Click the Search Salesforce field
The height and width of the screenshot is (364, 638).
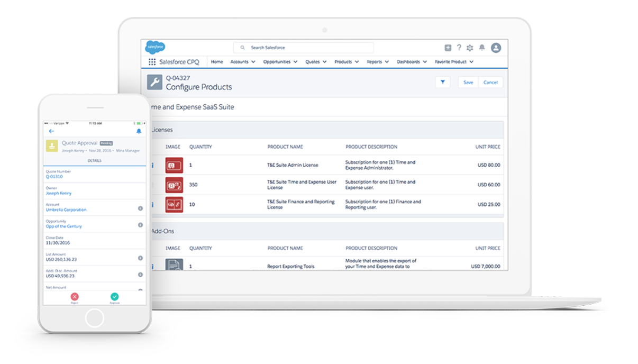pyautogui.click(x=303, y=48)
